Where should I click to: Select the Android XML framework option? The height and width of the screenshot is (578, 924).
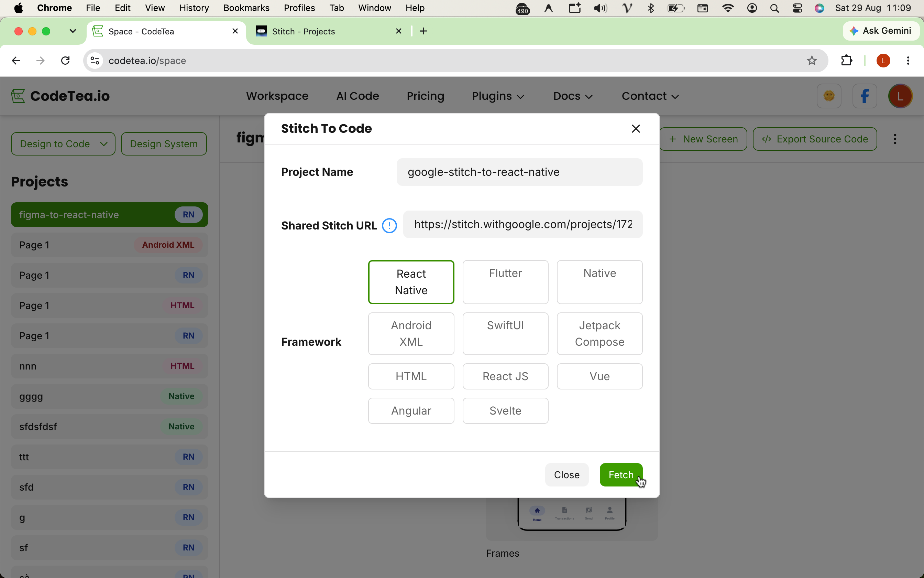tap(411, 334)
